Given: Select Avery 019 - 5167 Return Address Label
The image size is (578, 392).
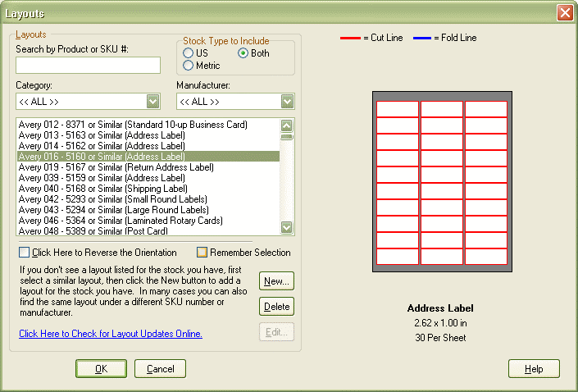Looking at the screenshot, I should (148, 167).
